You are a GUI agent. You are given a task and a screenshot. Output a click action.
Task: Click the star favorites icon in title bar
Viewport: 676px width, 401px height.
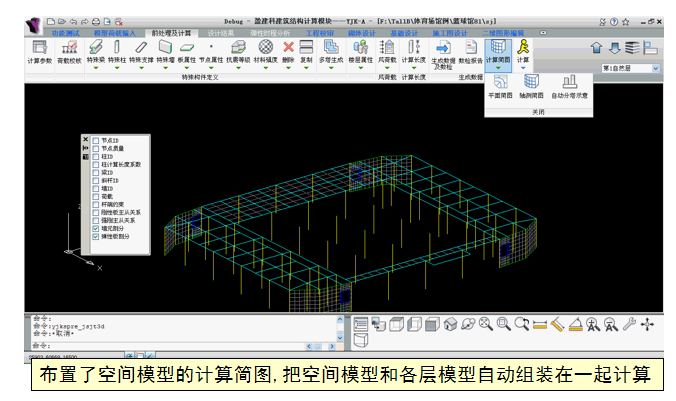coord(626,22)
